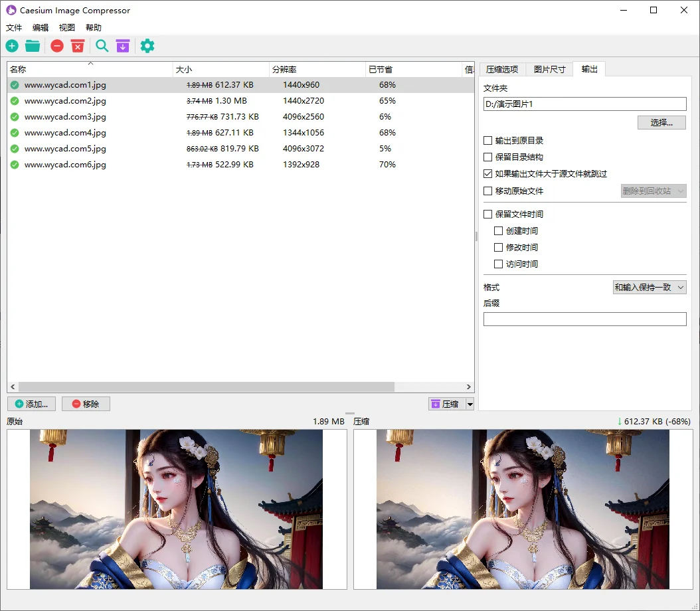Viewport: 700px width, 611px height.
Task: Clear the list using the red trash icon
Action: 78,46
